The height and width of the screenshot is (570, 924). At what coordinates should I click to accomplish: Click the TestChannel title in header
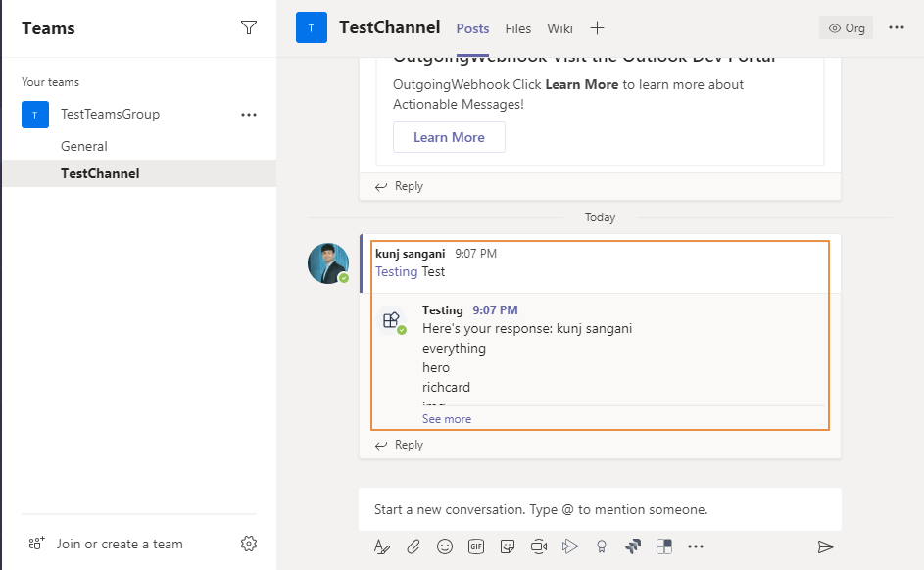pos(390,27)
